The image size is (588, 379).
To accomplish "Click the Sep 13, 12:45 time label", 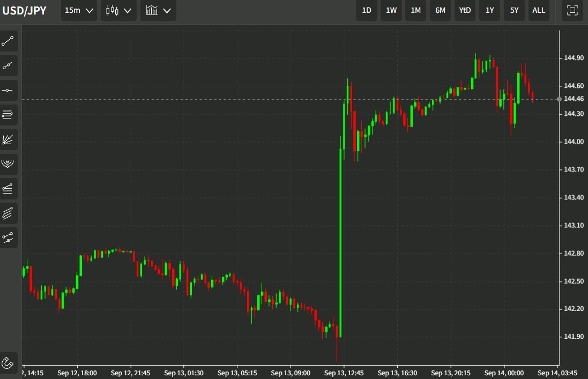I will click(344, 373).
